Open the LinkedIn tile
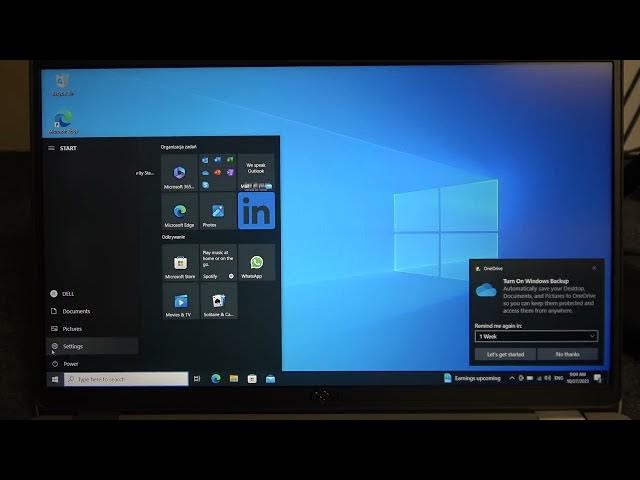The height and width of the screenshot is (480, 640). (x=256, y=211)
